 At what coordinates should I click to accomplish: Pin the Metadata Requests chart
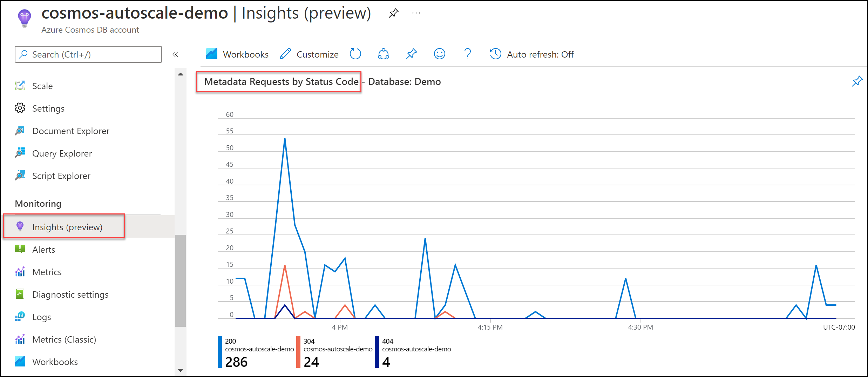click(x=857, y=81)
